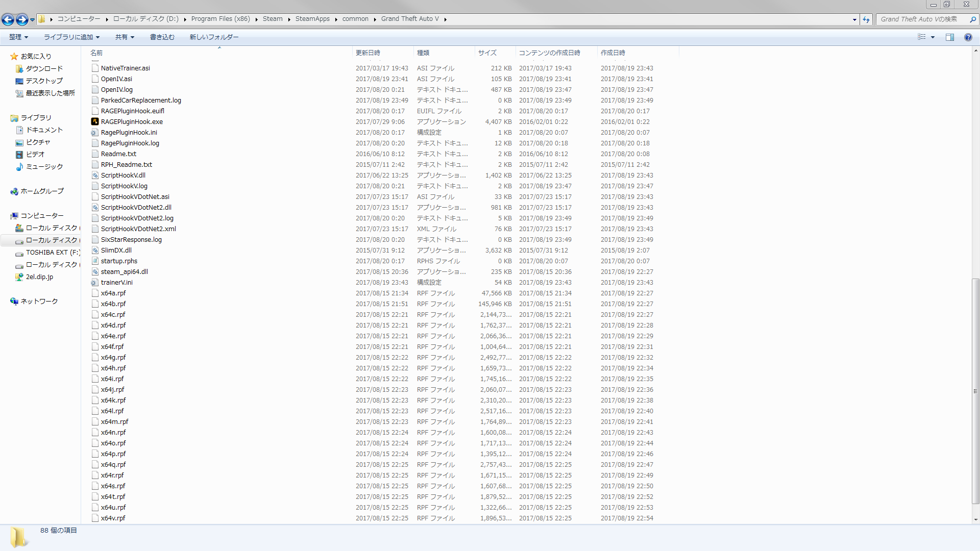Click the refresh icon beside address bar
The height and width of the screenshot is (551, 980).
pos(866,19)
